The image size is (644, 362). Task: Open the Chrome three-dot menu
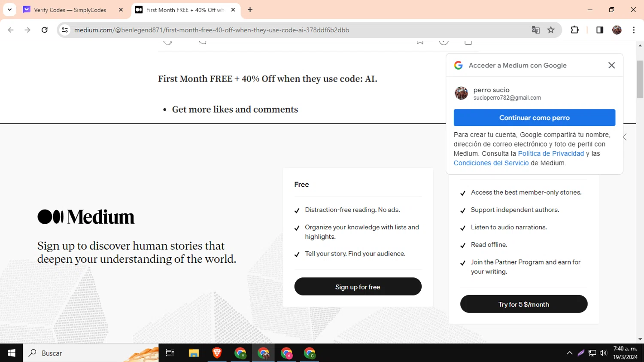pos(634,30)
